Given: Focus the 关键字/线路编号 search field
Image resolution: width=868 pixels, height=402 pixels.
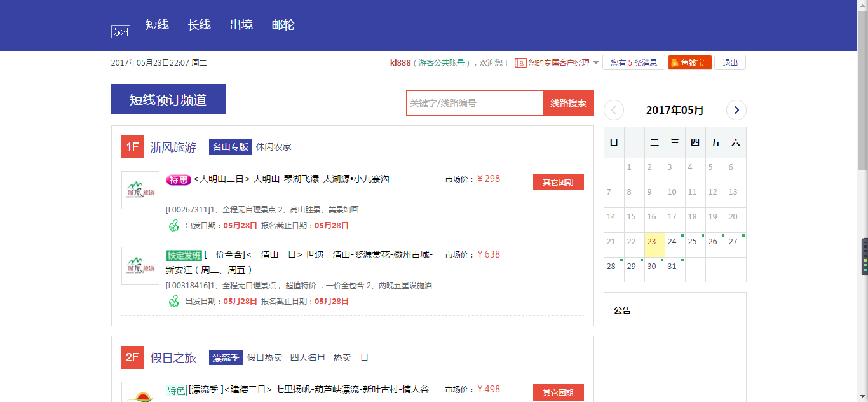Looking at the screenshot, I should click(x=474, y=103).
